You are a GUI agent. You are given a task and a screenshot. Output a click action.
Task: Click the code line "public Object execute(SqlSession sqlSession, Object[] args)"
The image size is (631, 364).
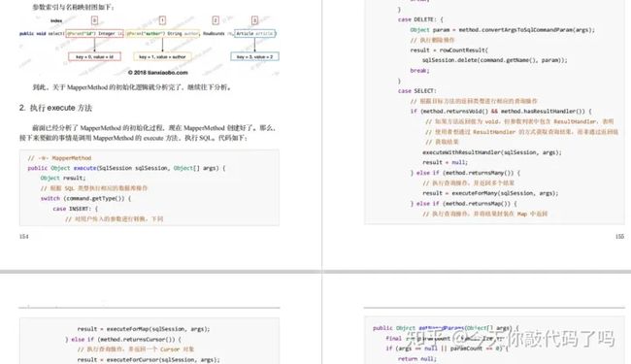click(126, 168)
